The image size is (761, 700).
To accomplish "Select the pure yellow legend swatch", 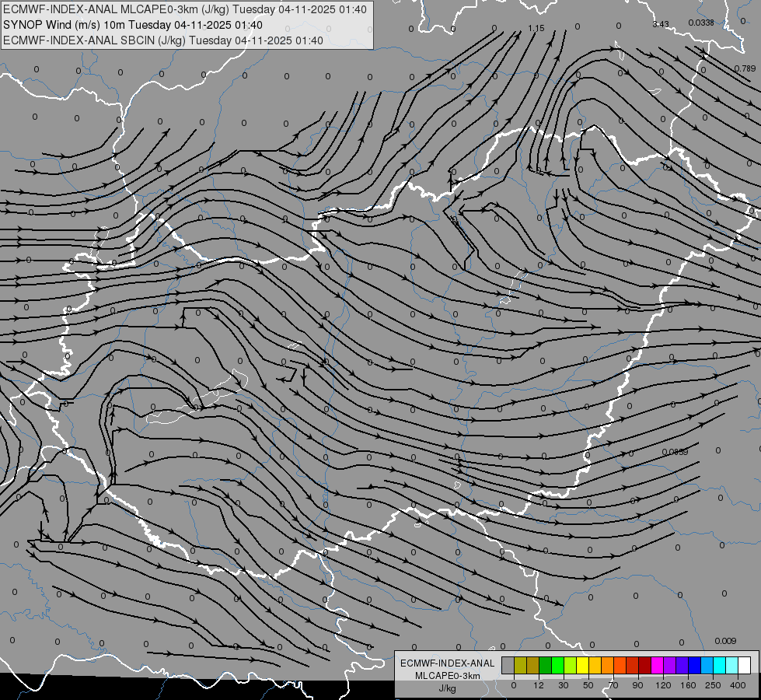I will [582, 665].
